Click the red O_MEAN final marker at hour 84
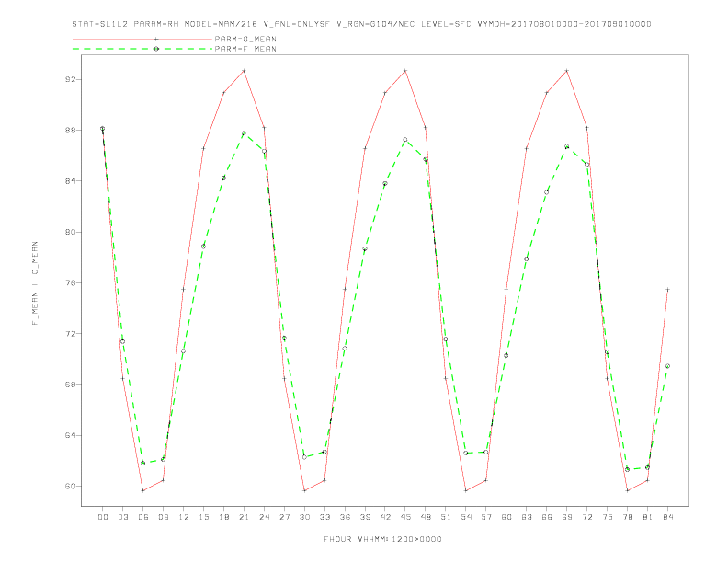 (667, 290)
